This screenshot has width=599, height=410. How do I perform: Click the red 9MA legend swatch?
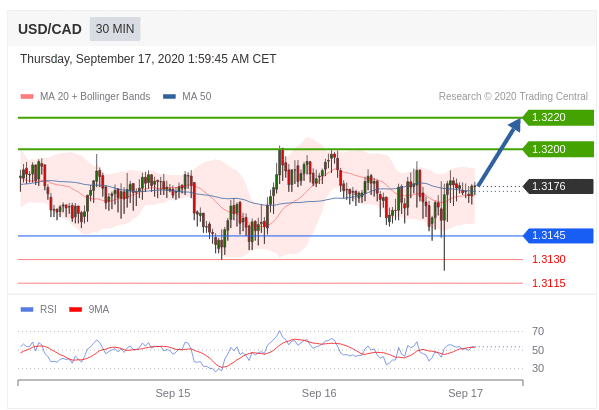(x=75, y=310)
